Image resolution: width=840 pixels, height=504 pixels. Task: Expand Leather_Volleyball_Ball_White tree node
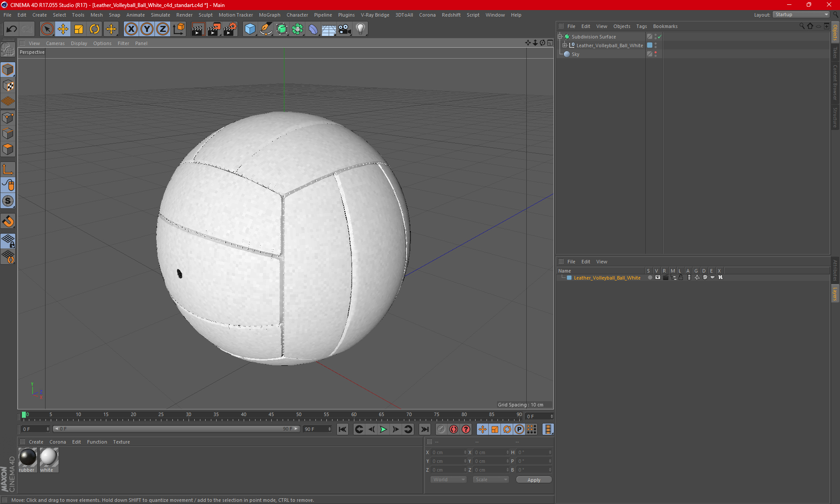564,45
